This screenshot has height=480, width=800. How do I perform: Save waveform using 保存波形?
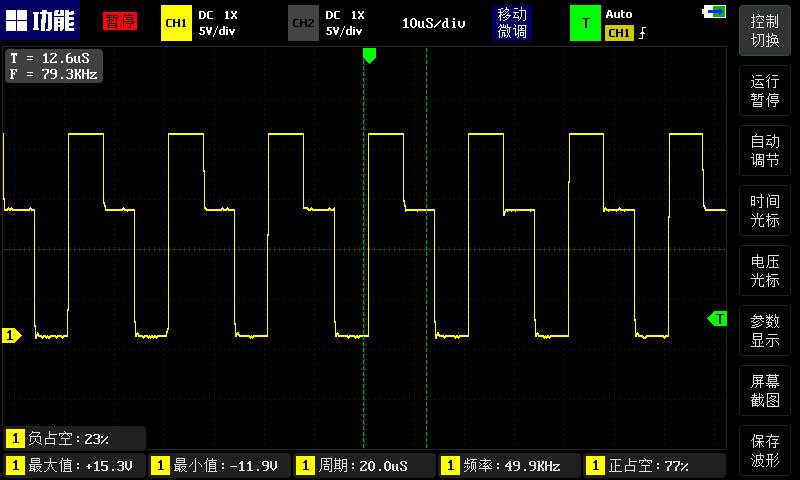point(765,450)
